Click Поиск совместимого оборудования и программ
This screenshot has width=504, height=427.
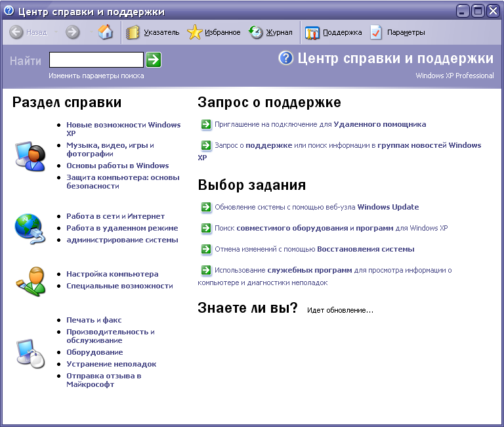(x=331, y=228)
